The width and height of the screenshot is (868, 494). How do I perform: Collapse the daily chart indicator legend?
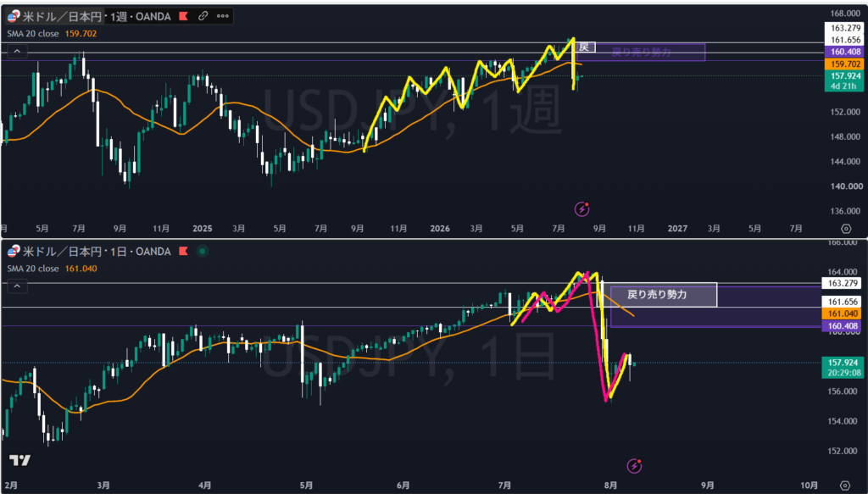click(x=17, y=286)
